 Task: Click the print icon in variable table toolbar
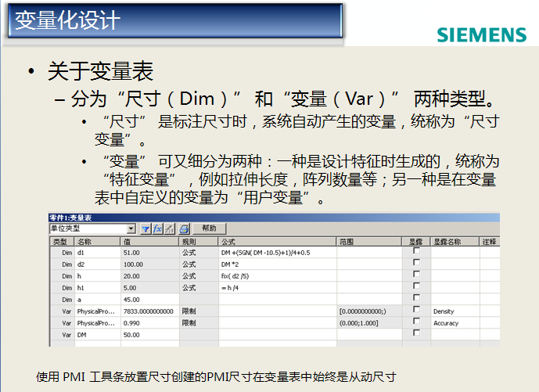[x=185, y=228]
